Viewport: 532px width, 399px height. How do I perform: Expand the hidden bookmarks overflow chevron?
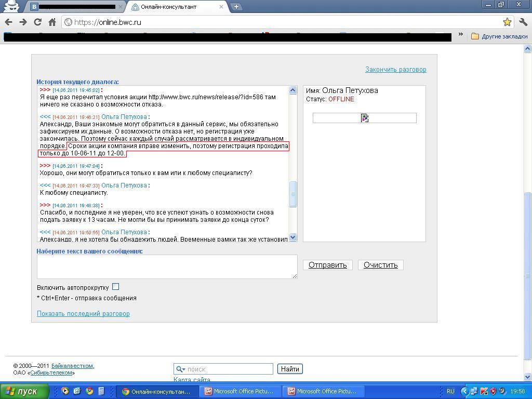point(460,35)
